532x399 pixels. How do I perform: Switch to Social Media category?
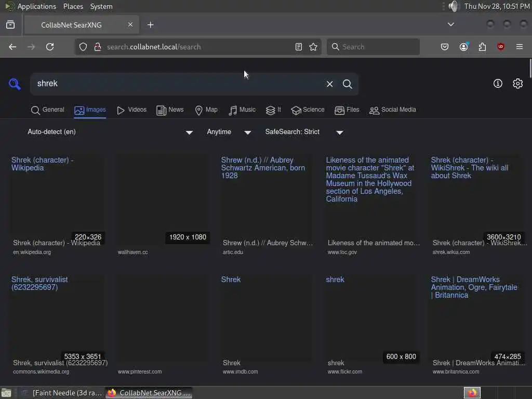(393, 110)
